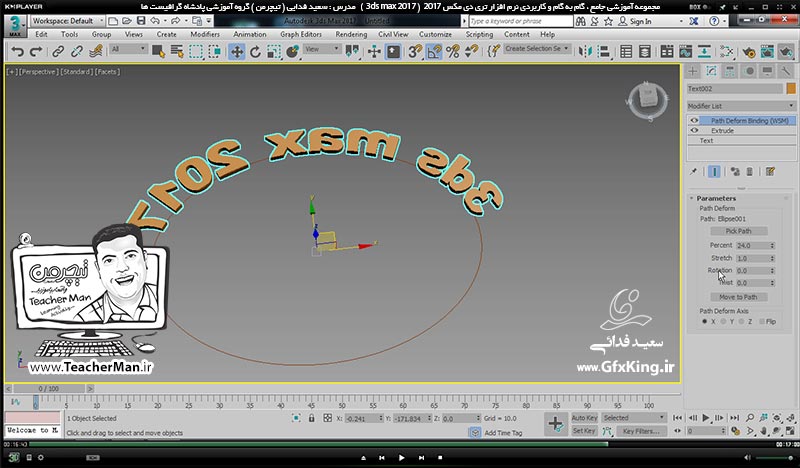Click the Unlink Selection tool
The width and height of the screenshot is (800, 468).
click(77, 52)
